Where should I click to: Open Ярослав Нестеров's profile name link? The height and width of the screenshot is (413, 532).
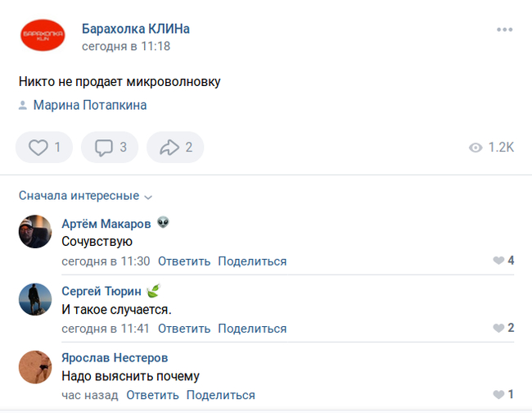[115, 357]
